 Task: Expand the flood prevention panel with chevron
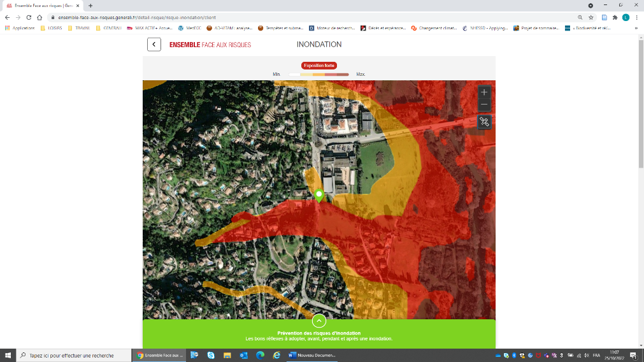click(319, 321)
